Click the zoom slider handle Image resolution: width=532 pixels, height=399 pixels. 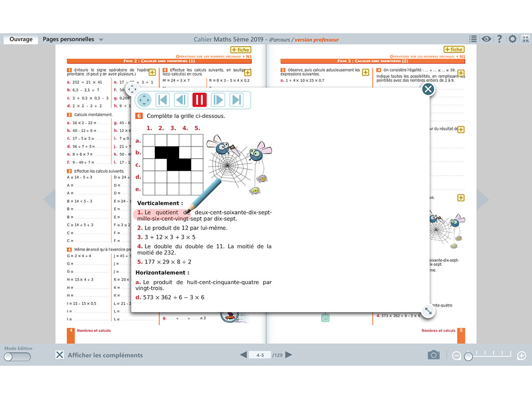(x=468, y=356)
